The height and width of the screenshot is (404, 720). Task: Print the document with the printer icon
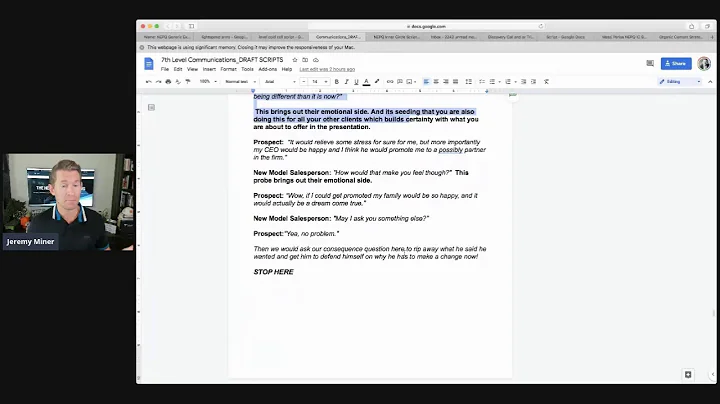[x=168, y=82]
